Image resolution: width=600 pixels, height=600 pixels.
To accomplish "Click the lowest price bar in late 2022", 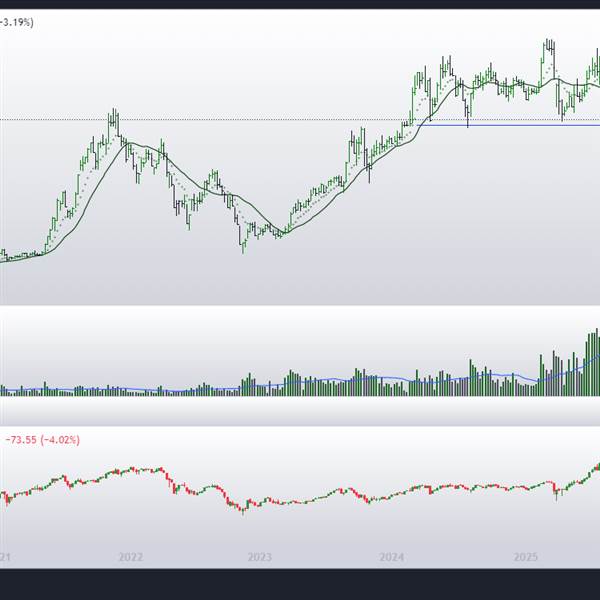I will (243, 243).
